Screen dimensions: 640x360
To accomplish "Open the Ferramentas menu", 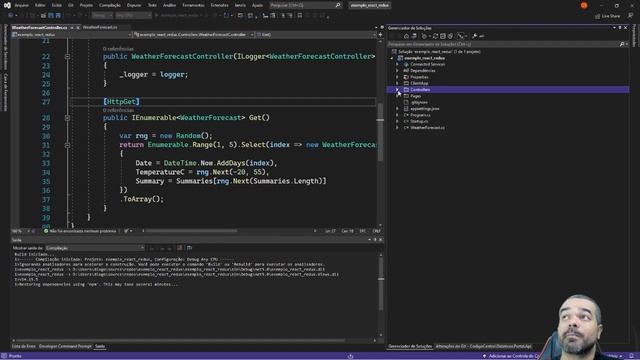I will [x=193, y=5].
